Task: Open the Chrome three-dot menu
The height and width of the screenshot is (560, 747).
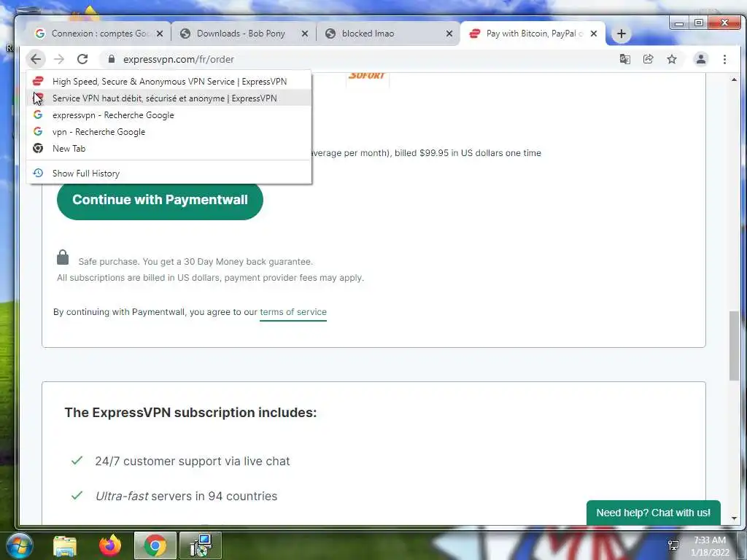Action: 724,59
